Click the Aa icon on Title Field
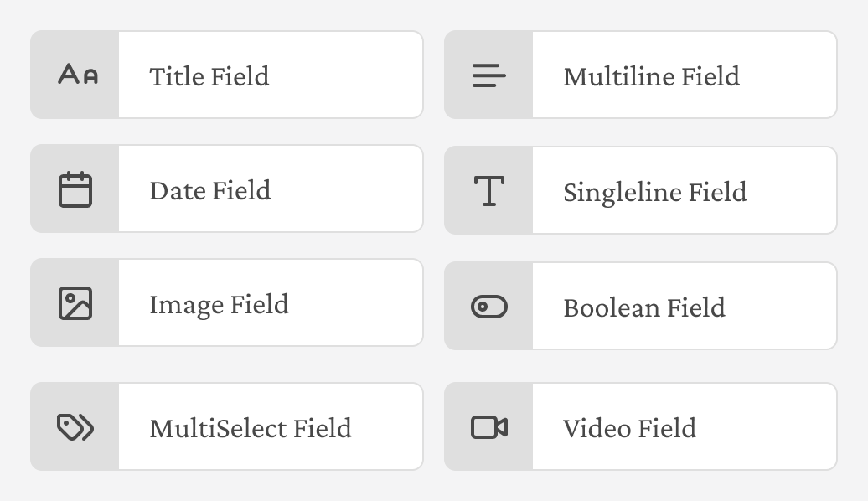 pyautogui.click(x=75, y=75)
